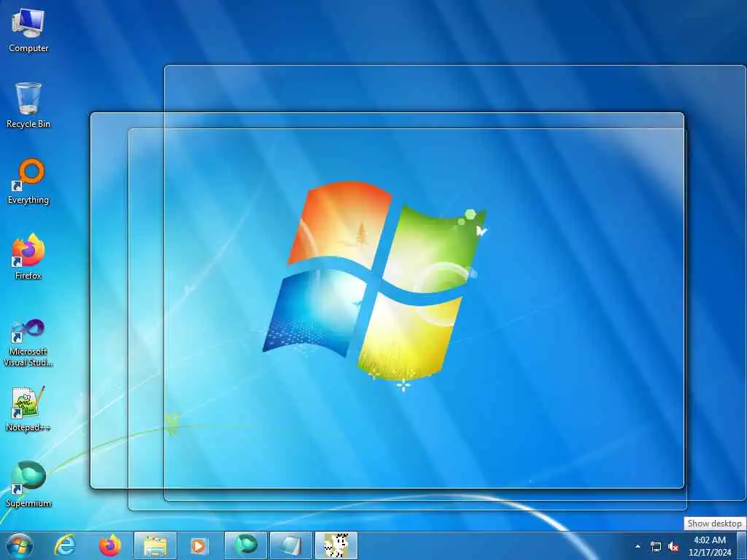Select the Everything search shortcut on desktop
Viewport: 747px width, 560px height.
(x=28, y=182)
